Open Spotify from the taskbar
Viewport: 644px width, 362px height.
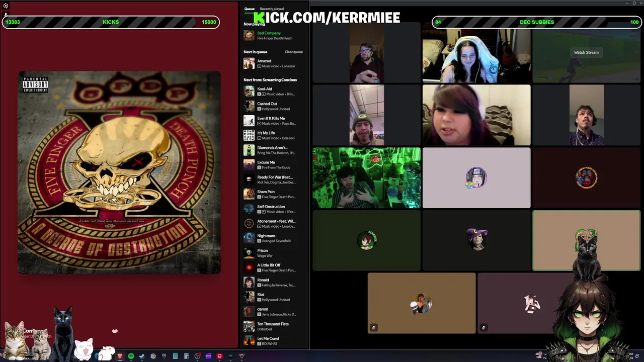coord(131,356)
